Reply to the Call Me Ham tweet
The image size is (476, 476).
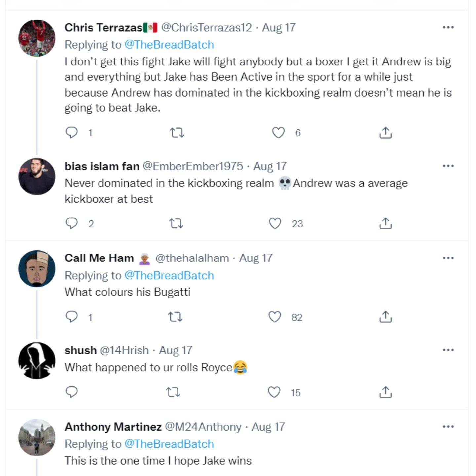tap(72, 317)
